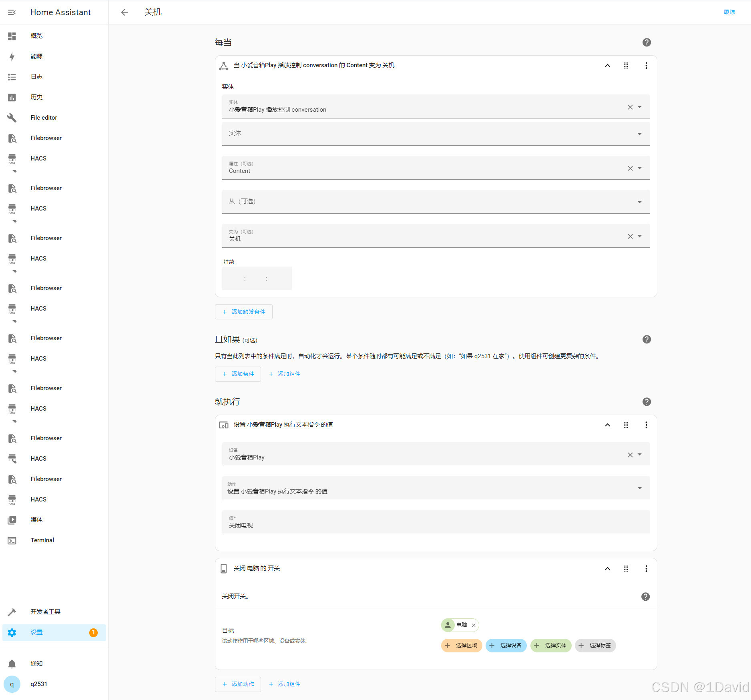Grab the trigger card drag handle
The image size is (751, 700).
tap(626, 66)
